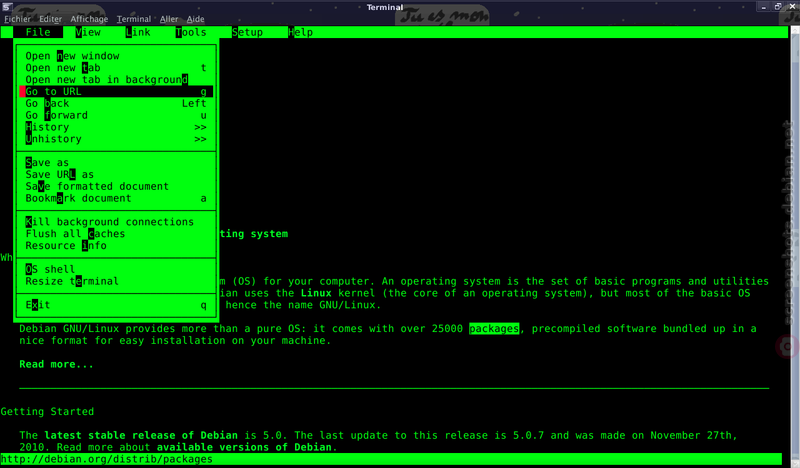Click the terminal vertical scrollbar
Viewport: 800px width, 468px height.
pos(795,245)
